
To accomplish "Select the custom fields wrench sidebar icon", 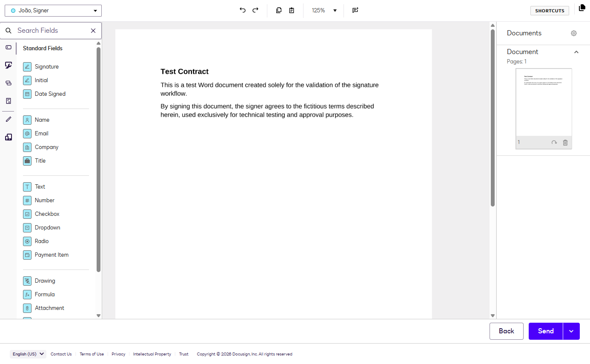I will [x=9, y=65].
